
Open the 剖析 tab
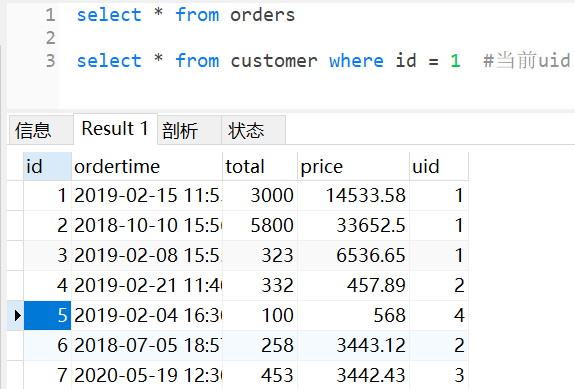[x=189, y=130]
